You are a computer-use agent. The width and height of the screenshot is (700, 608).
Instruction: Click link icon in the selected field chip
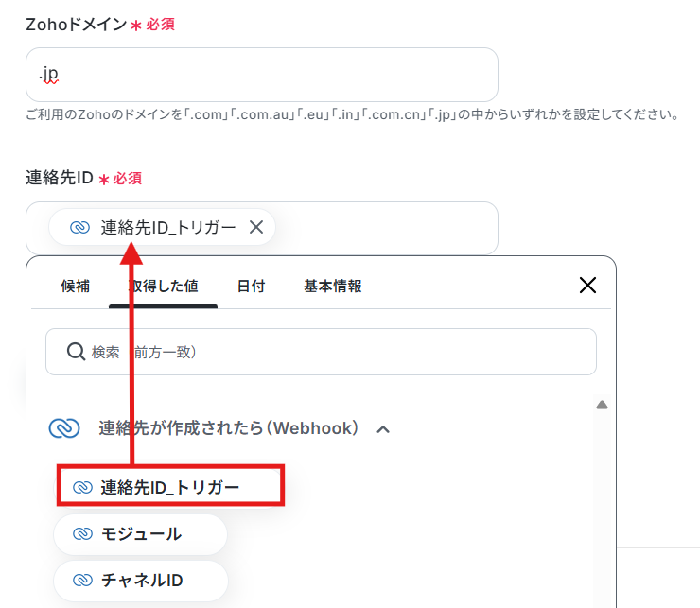point(79,227)
